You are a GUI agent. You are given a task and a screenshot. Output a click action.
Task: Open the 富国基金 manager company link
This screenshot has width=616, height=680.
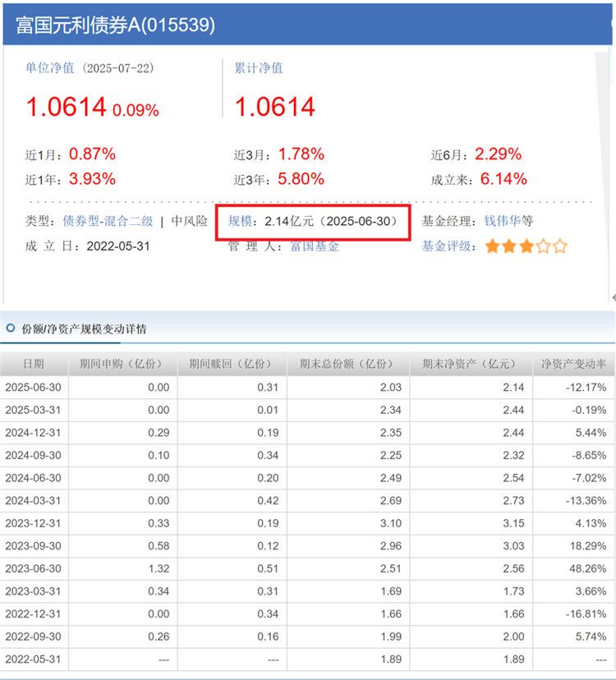click(x=315, y=246)
